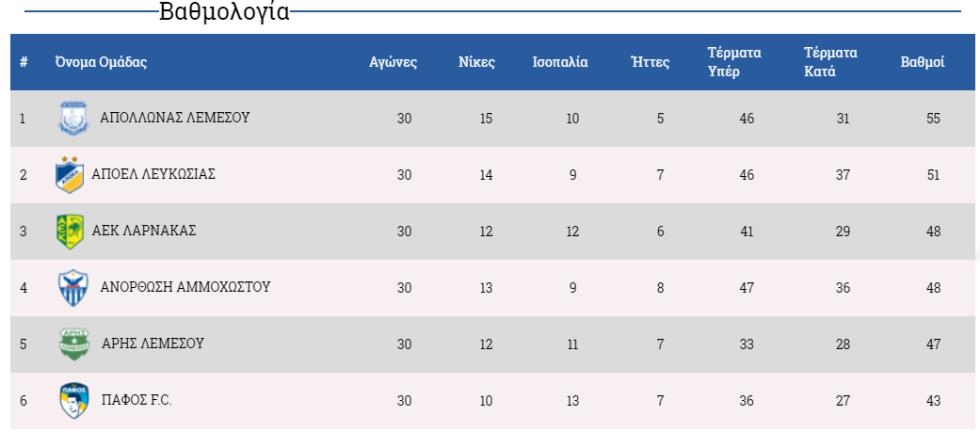
Task: Open the AEK Larnaca crest icon
Action: [69, 231]
